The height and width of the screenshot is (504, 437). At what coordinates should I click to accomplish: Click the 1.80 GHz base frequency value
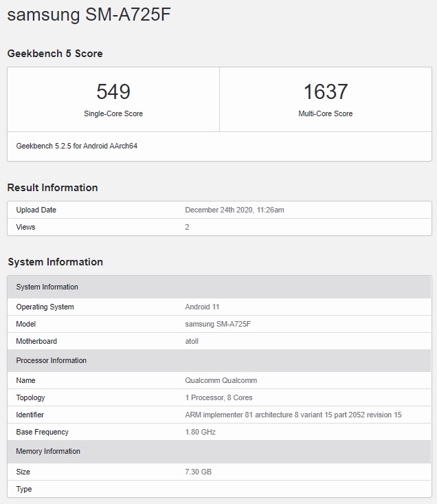(x=200, y=432)
